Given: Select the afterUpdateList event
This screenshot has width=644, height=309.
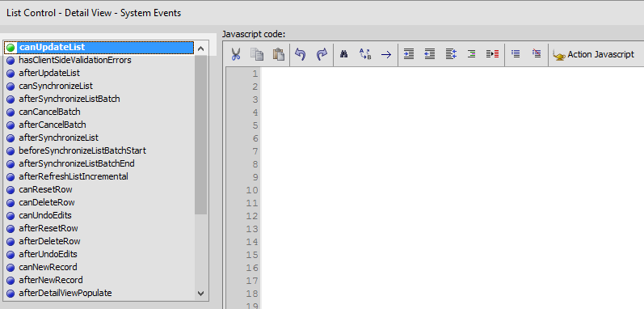Looking at the screenshot, I should [49, 73].
